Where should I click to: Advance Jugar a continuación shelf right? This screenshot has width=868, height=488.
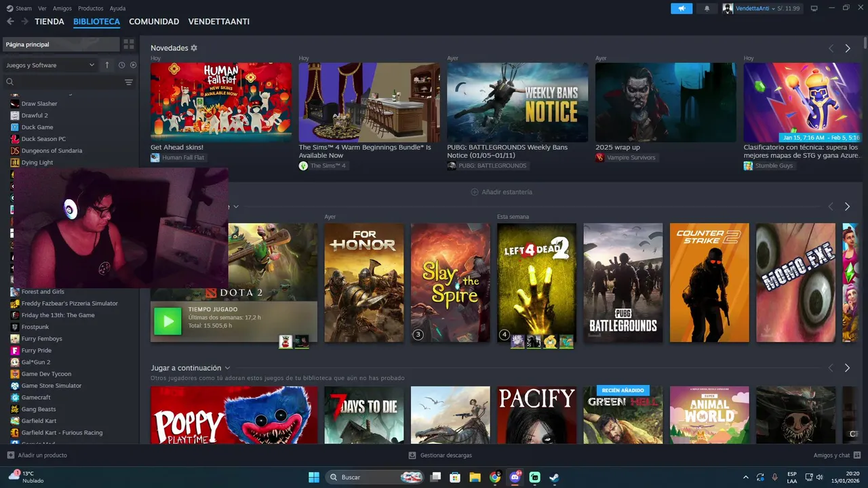[x=847, y=368]
